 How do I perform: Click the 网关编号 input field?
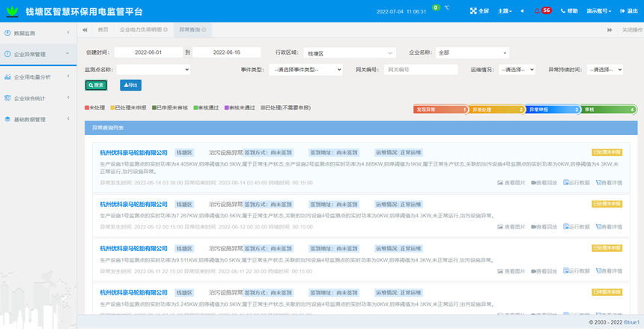pos(420,70)
